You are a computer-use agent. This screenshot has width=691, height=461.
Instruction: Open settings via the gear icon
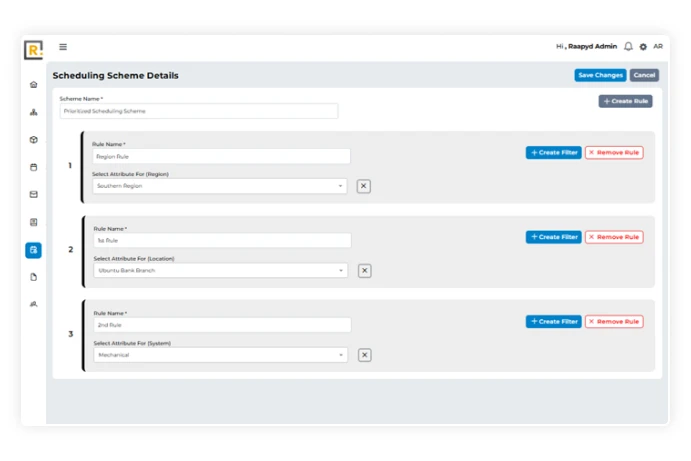(643, 47)
